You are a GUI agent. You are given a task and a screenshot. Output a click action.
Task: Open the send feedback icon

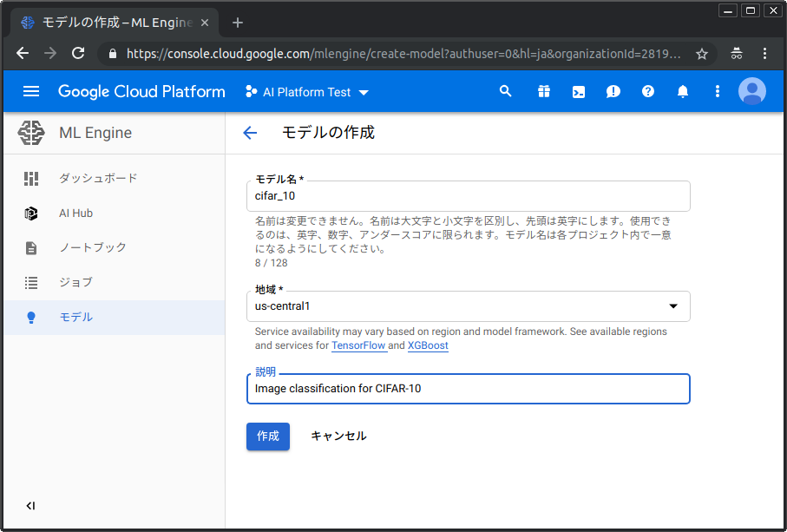point(613,91)
